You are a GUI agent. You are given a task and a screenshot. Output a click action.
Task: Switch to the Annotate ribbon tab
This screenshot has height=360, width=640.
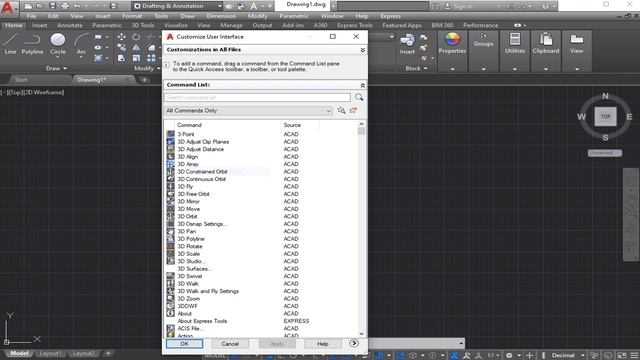pyautogui.click(x=70, y=25)
